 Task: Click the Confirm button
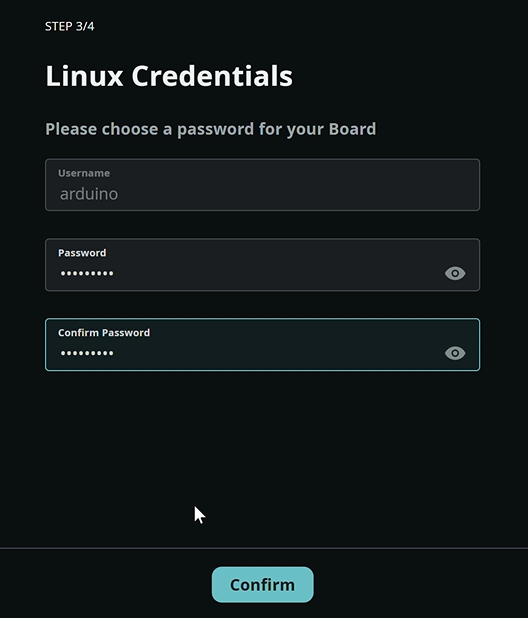(262, 584)
